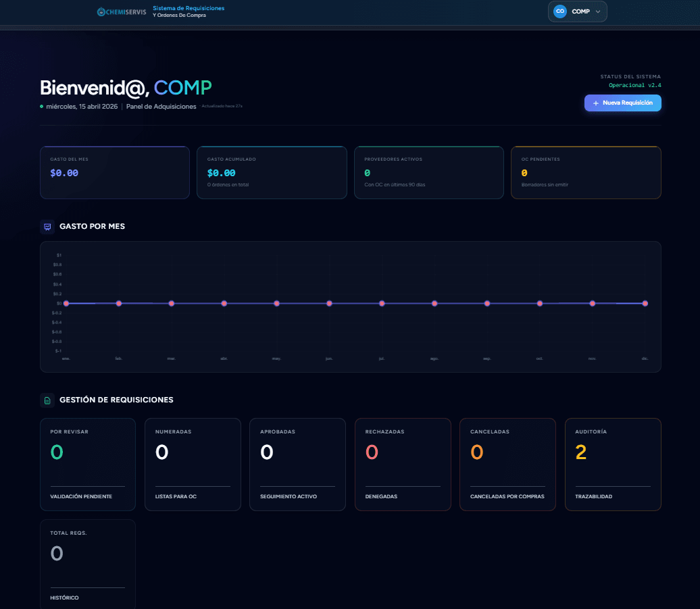700x609 pixels.
Task: Open the Rechazadas requisitions card
Action: pyautogui.click(x=403, y=465)
